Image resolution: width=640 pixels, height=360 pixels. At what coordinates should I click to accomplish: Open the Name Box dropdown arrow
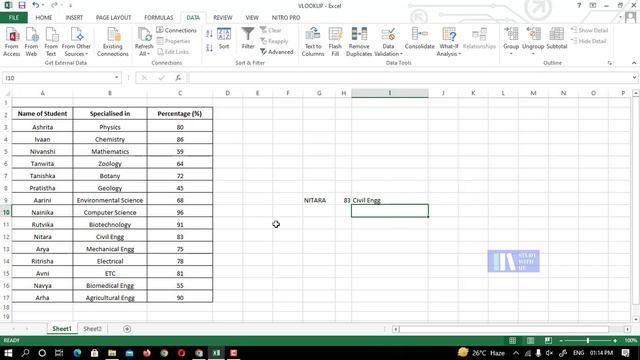pos(116,78)
